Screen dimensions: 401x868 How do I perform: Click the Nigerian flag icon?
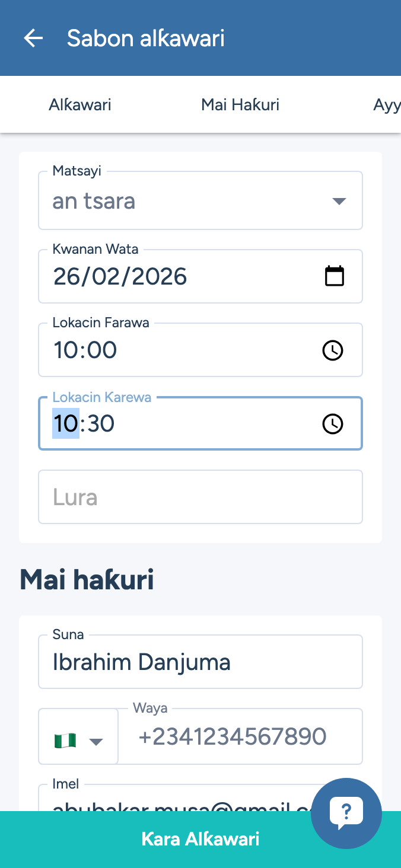click(x=65, y=741)
